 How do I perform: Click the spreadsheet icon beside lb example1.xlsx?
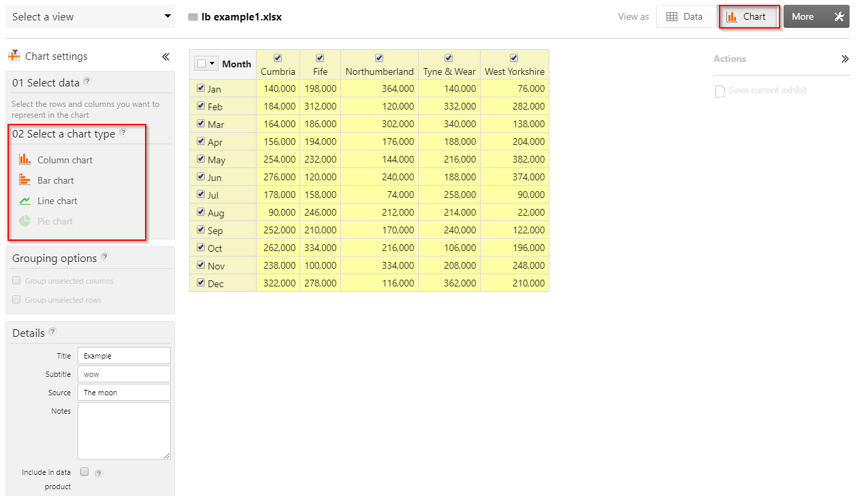(x=193, y=16)
